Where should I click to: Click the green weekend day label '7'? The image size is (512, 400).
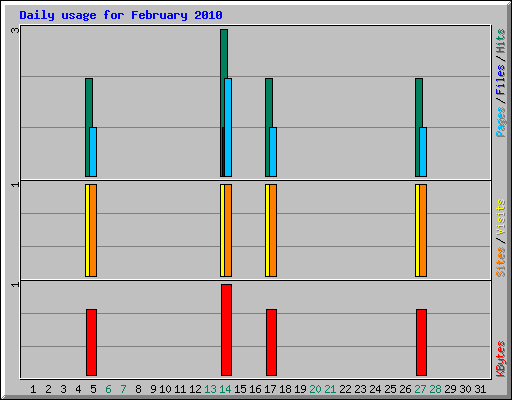click(x=123, y=389)
